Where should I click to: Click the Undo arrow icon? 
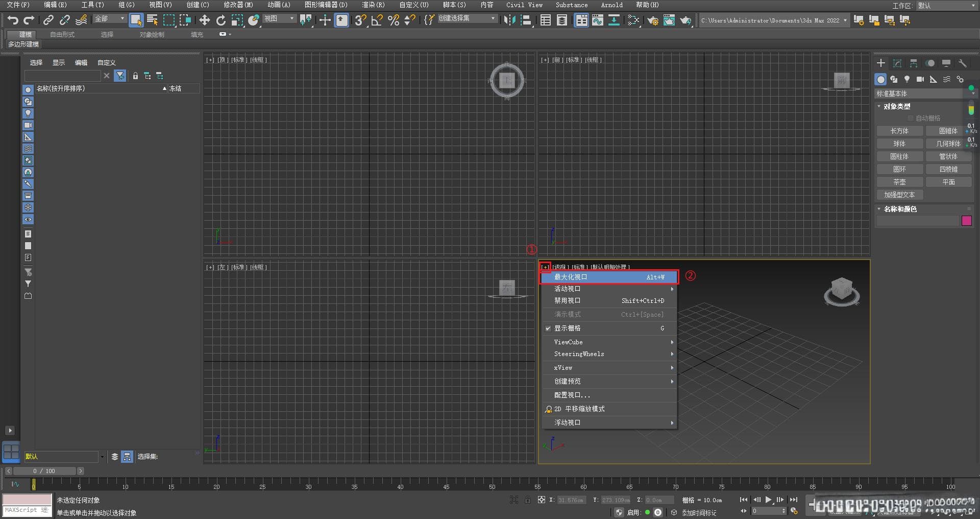pyautogui.click(x=13, y=20)
